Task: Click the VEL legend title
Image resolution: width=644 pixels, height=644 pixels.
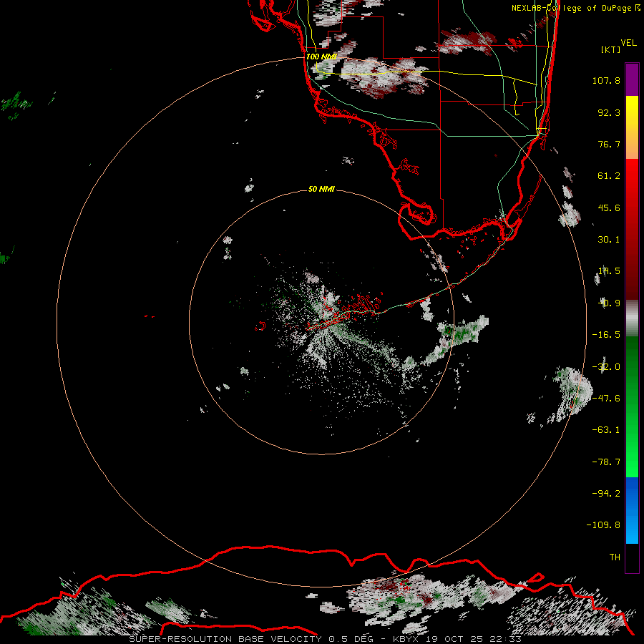Action: pos(628,42)
